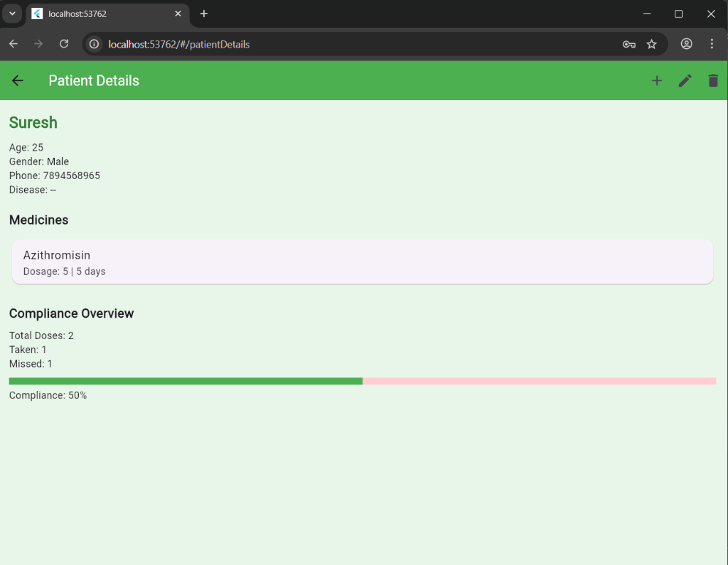The width and height of the screenshot is (728, 565).
Task: Click the Medicines heading
Action: click(38, 220)
